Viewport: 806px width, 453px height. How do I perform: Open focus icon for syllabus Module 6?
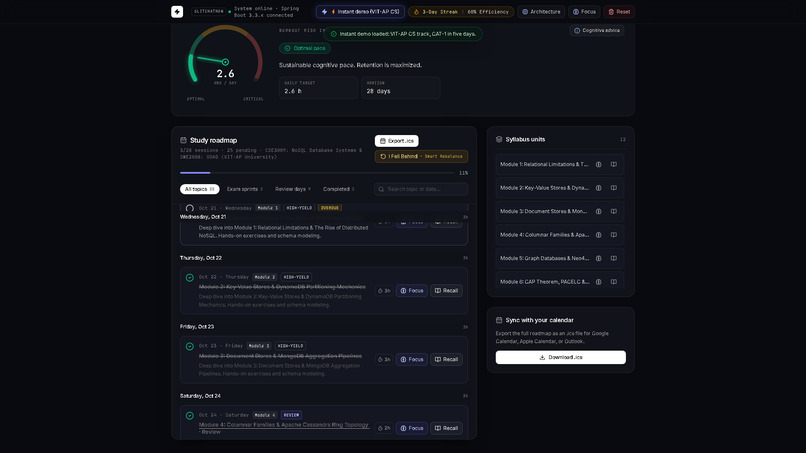598,282
